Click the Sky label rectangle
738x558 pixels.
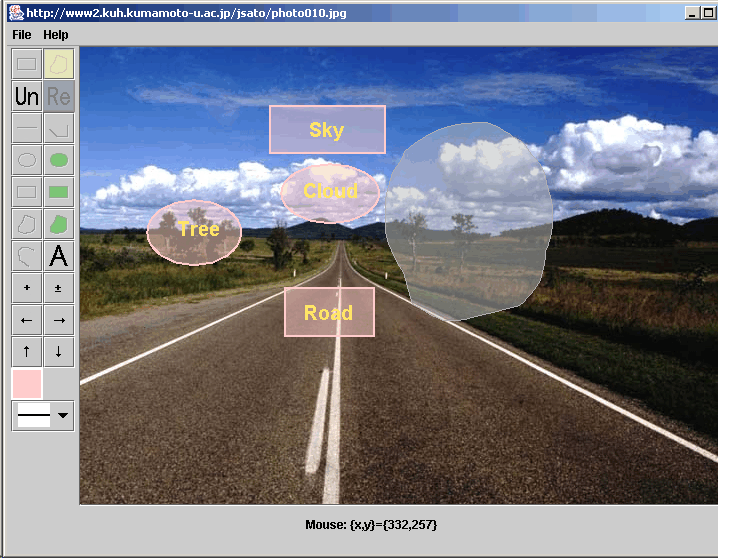pos(327,129)
